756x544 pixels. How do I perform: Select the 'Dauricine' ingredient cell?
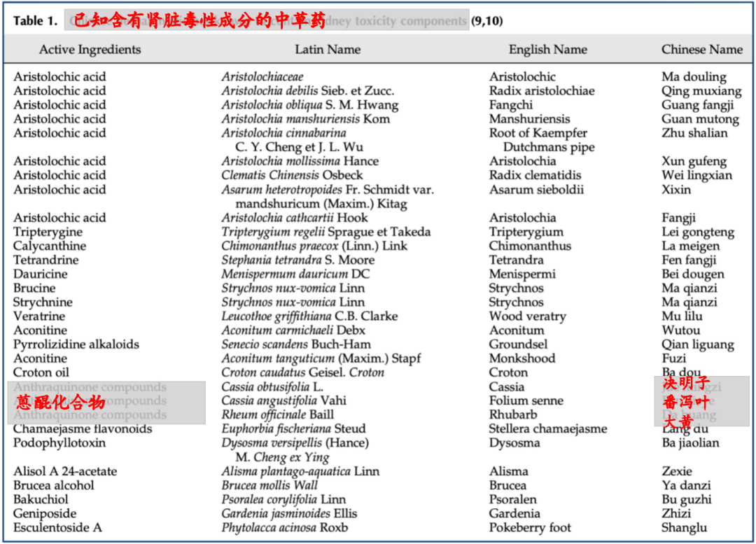(x=41, y=274)
